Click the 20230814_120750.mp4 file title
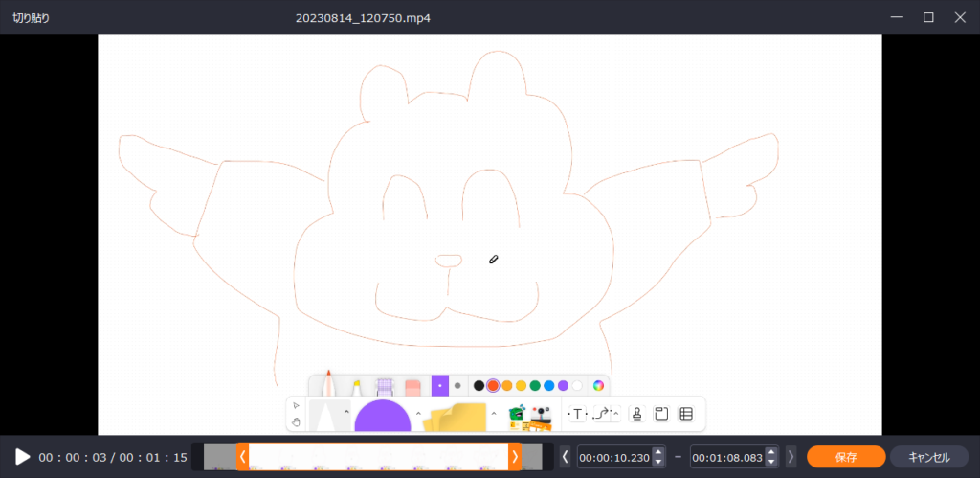The image size is (980, 478). pyautogui.click(x=363, y=18)
